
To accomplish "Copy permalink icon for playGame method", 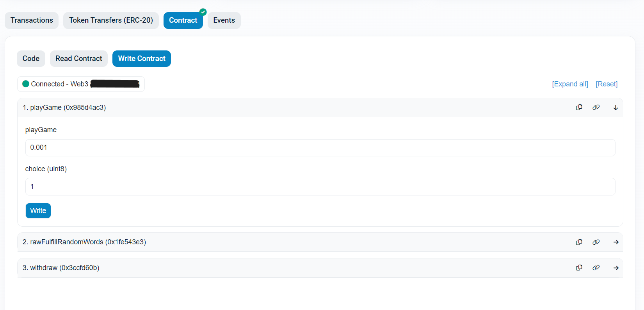I will click(x=596, y=108).
